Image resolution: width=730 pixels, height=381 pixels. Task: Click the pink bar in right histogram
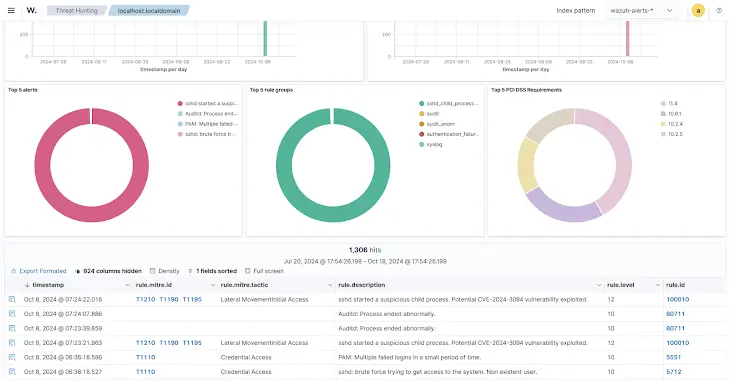pos(628,39)
